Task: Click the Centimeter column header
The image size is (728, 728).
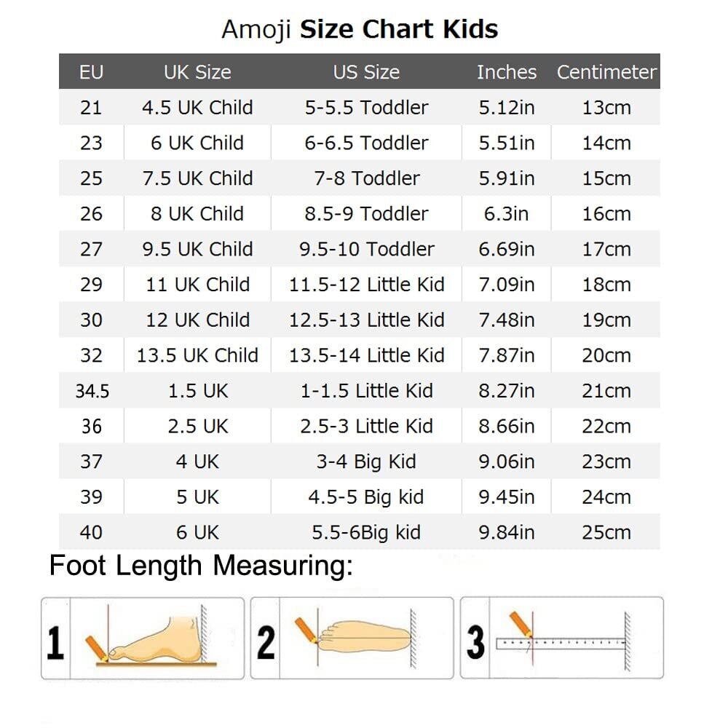Action: (x=606, y=72)
